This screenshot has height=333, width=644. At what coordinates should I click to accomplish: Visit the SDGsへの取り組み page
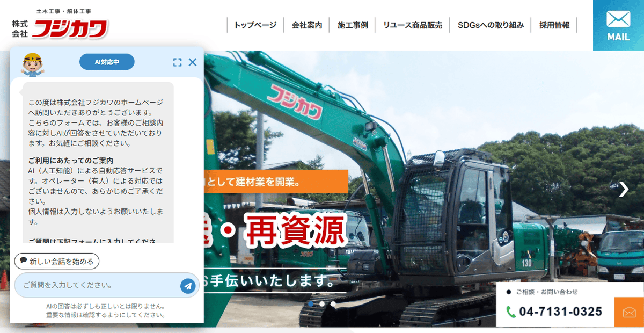[x=490, y=24]
